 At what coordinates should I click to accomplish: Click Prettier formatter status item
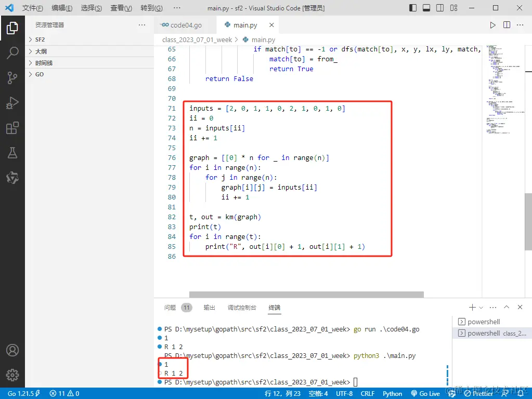pos(478,394)
